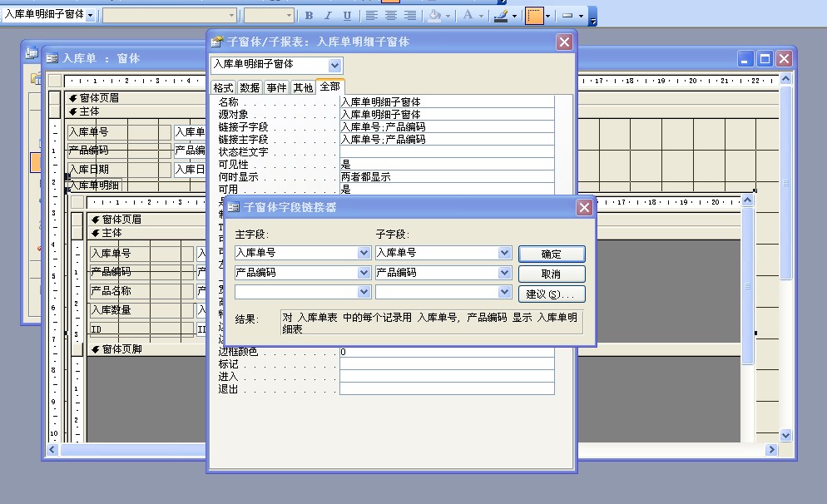Screen dimensions: 827x504
Task: Switch to the 数据 tab
Action: 250,87
